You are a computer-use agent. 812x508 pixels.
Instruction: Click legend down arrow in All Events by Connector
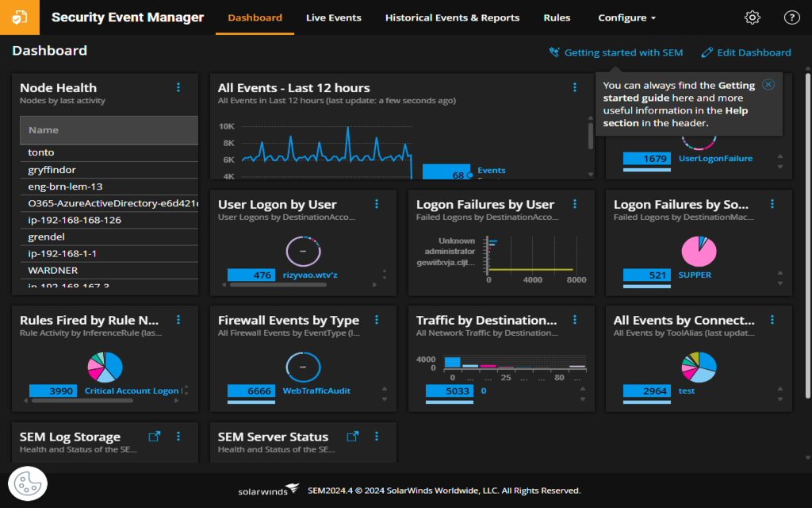(780, 399)
